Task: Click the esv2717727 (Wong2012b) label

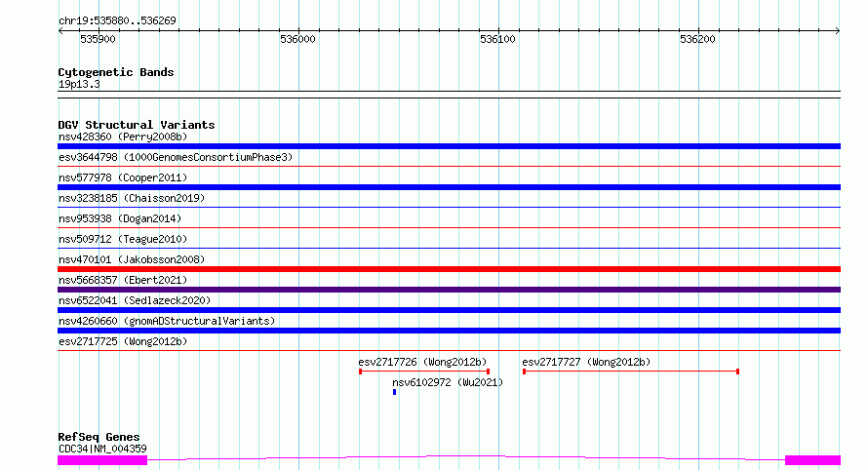Action: [586, 362]
